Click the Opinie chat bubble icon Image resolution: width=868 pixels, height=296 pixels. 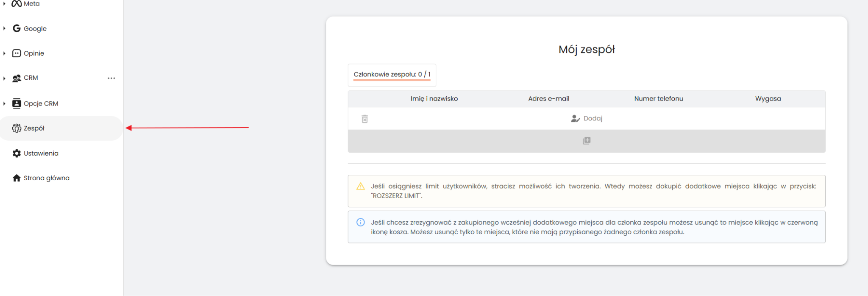pos(17,53)
